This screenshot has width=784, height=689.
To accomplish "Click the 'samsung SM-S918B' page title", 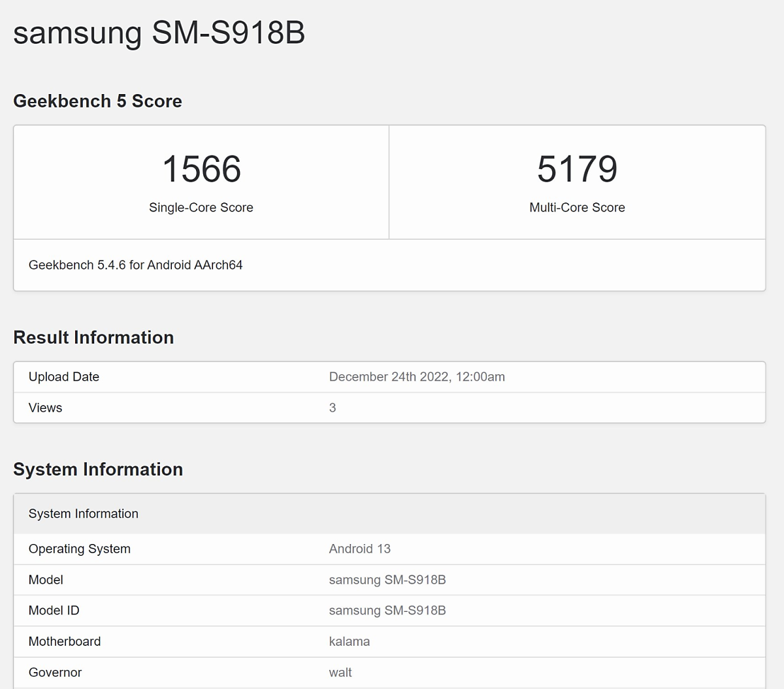I will pyautogui.click(x=159, y=33).
